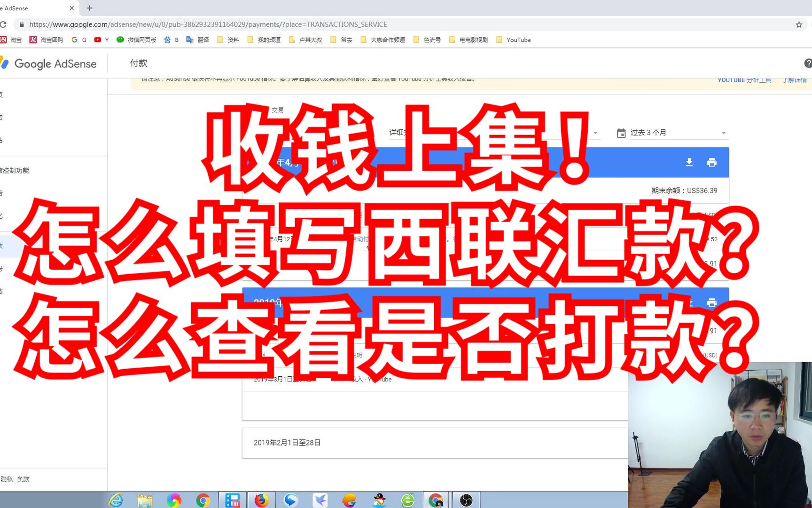
Task: Expand the 卢其大叔 bookmark folder
Action: tap(305, 40)
